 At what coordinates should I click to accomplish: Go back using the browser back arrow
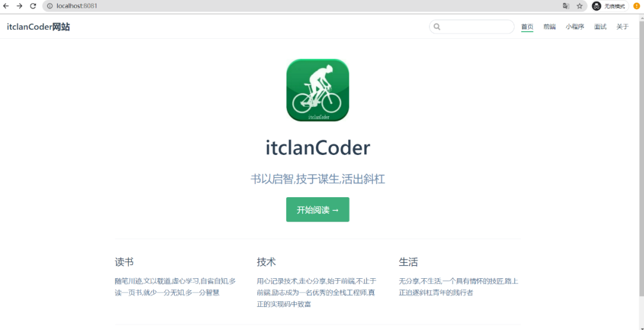click(x=6, y=6)
